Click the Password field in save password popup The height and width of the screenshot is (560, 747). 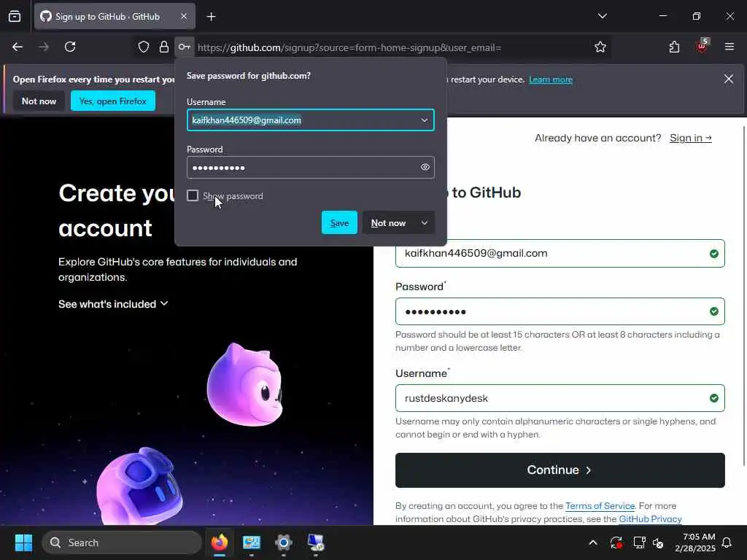(x=311, y=167)
